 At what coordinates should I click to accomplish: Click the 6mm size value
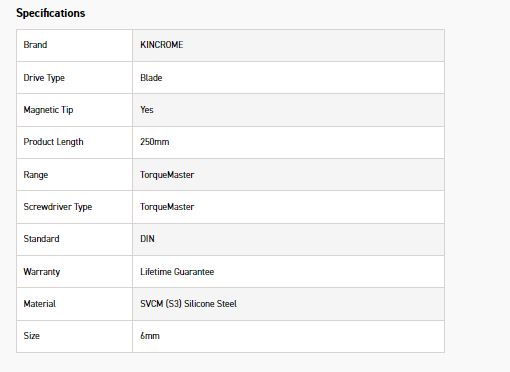[150, 336]
